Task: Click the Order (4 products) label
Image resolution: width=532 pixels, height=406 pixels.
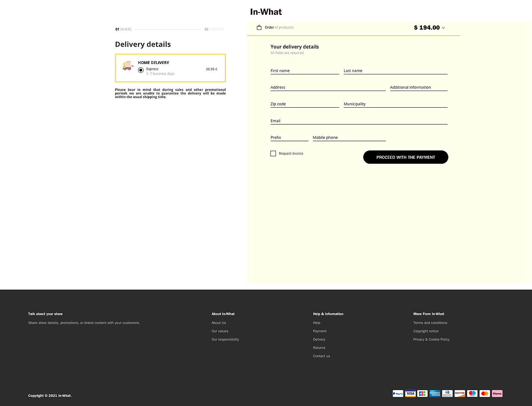Action: [x=279, y=27]
